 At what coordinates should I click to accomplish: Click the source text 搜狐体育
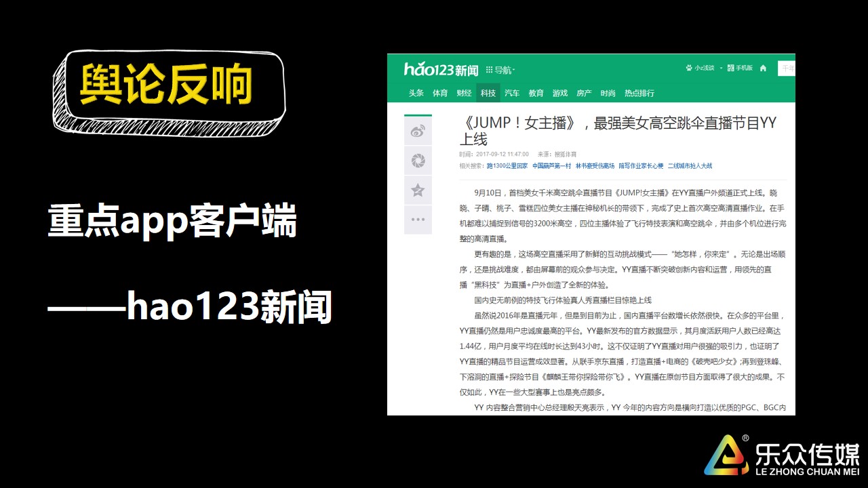564,154
